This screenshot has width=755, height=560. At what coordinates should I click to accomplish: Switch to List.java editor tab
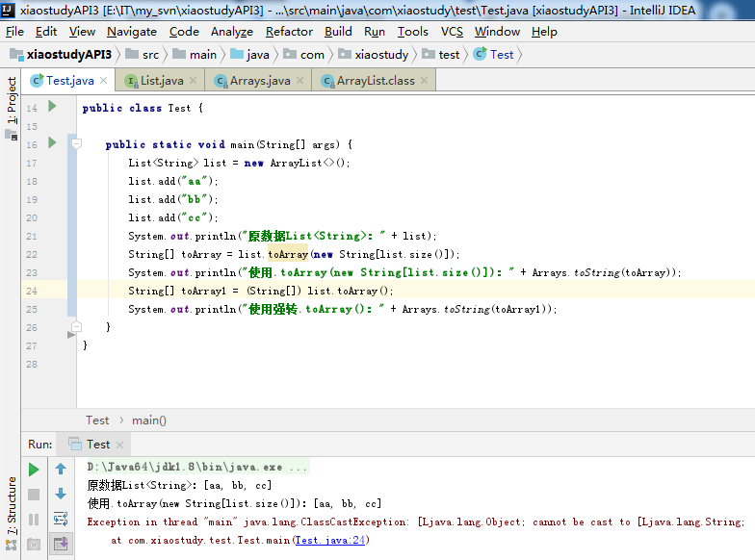(162, 81)
